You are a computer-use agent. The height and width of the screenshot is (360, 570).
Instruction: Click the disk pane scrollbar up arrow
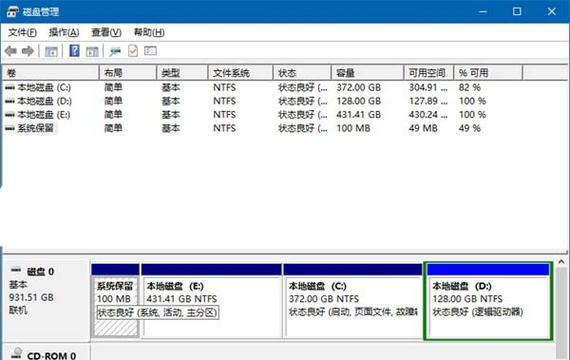pyautogui.click(x=561, y=261)
